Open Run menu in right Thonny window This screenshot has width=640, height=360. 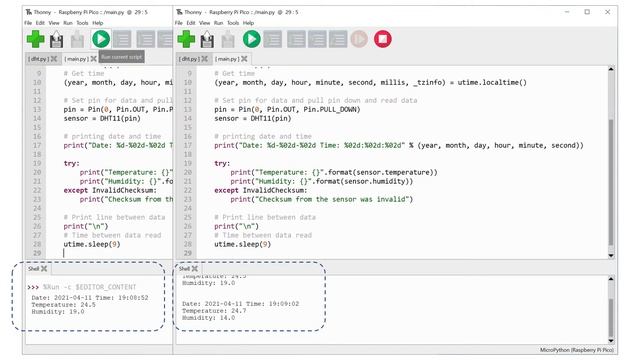pos(218,23)
